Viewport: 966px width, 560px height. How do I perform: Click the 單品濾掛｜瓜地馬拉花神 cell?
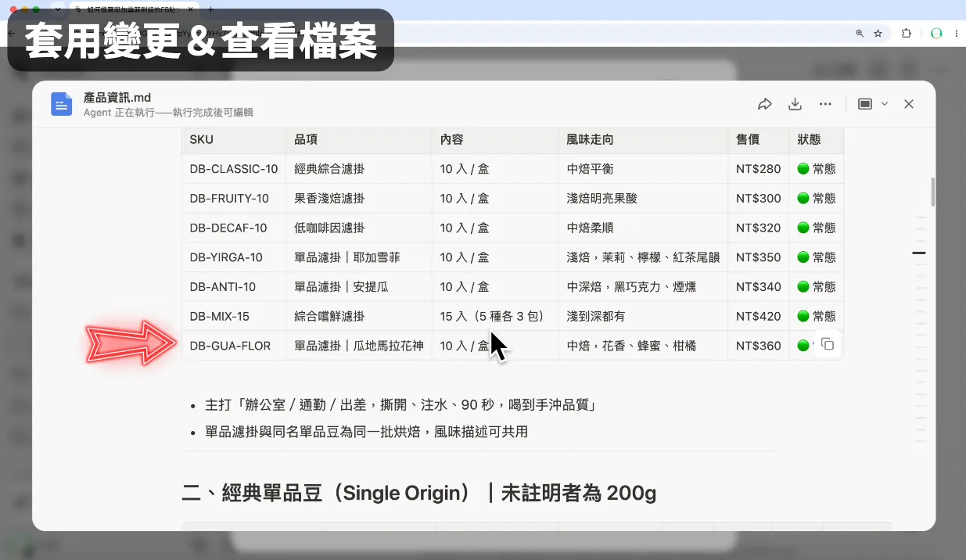pos(359,346)
